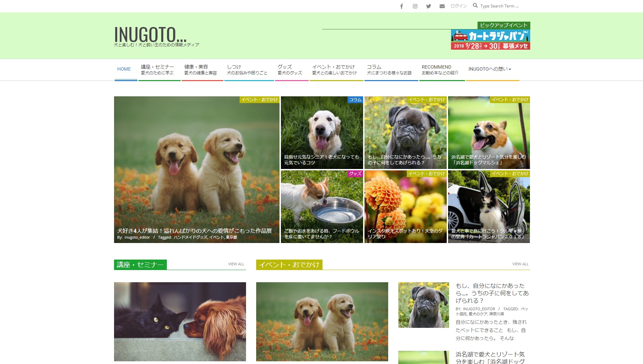Expand the INUGOTOへの想い dropdown menu
This screenshot has width=643, height=364.
[489, 69]
